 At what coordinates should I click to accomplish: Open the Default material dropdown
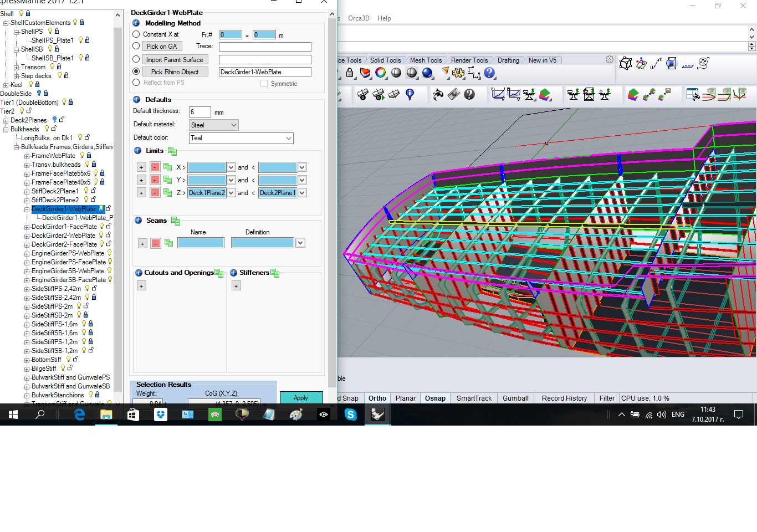214,125
